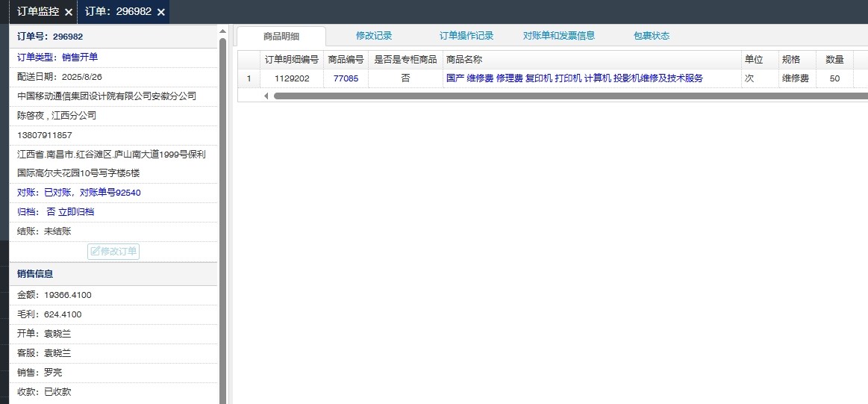
Task: Click the left arrow of horizontal scrollbar
Action: (x=266, y=96)
